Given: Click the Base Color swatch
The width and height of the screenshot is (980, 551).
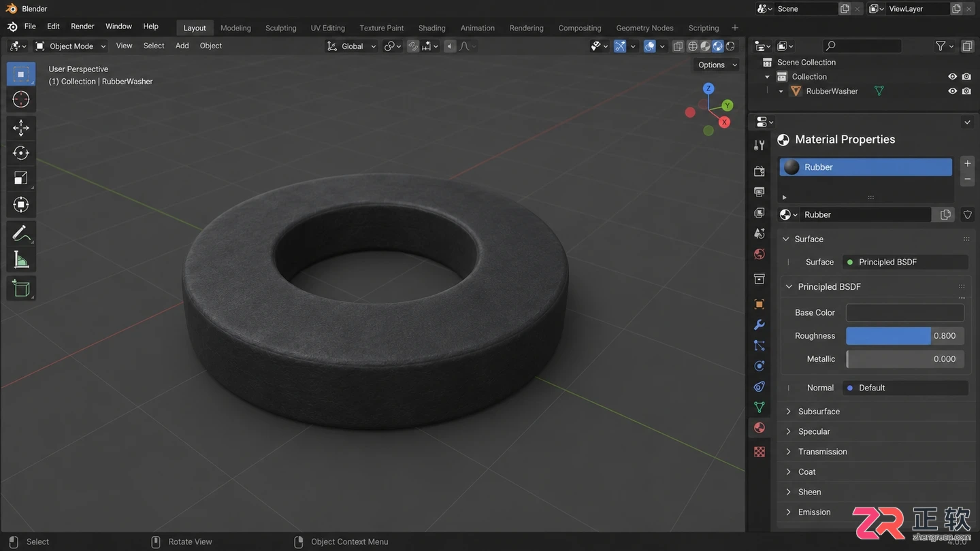Looking at the screenshot, I should (904, 312).
